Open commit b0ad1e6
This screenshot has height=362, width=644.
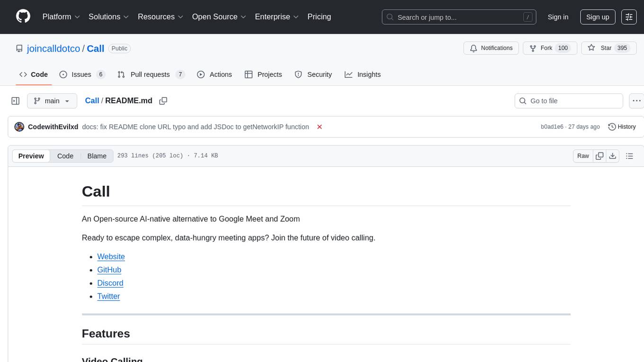click(x=552, y=127)
